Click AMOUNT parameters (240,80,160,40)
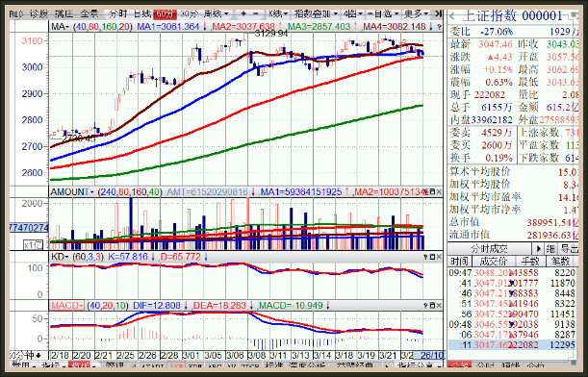 click(x=130, y=192)
